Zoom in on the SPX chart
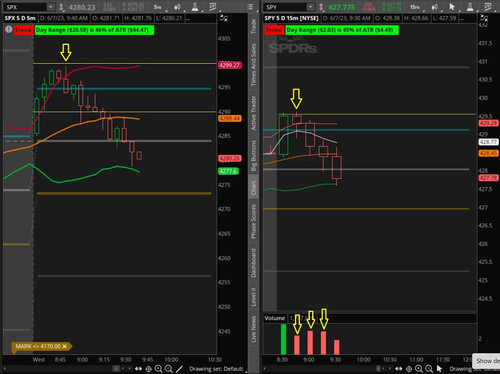The height and width of the screenshot is (374, 500). coord(159,369)
